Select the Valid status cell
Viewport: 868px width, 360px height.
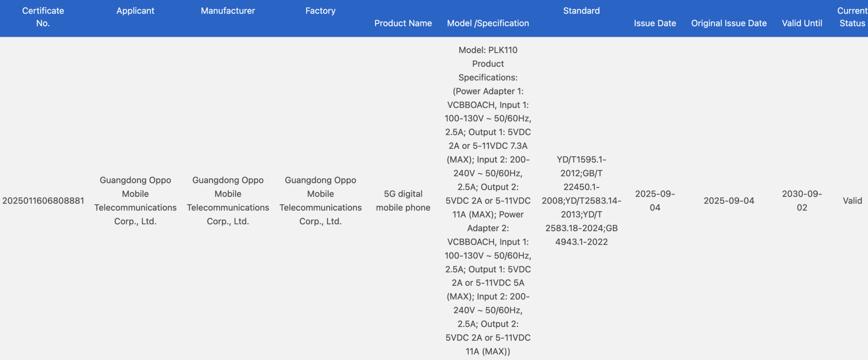tap(852, 201)
